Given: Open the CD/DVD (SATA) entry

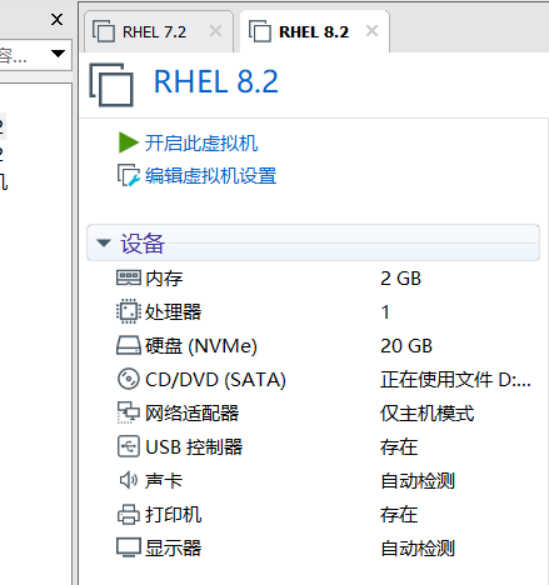Looking at the screenshot, I should pos(215,380).
